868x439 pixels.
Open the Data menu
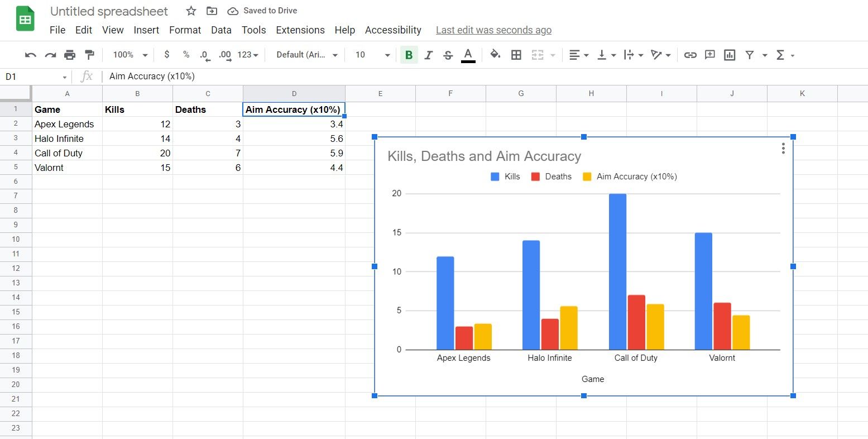221,30
